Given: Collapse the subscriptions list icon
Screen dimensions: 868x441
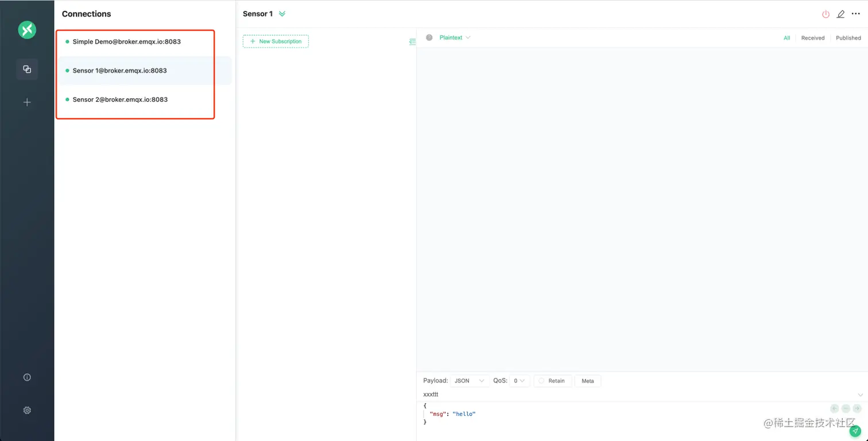Looking at the screenshot, I should [412, 41].
